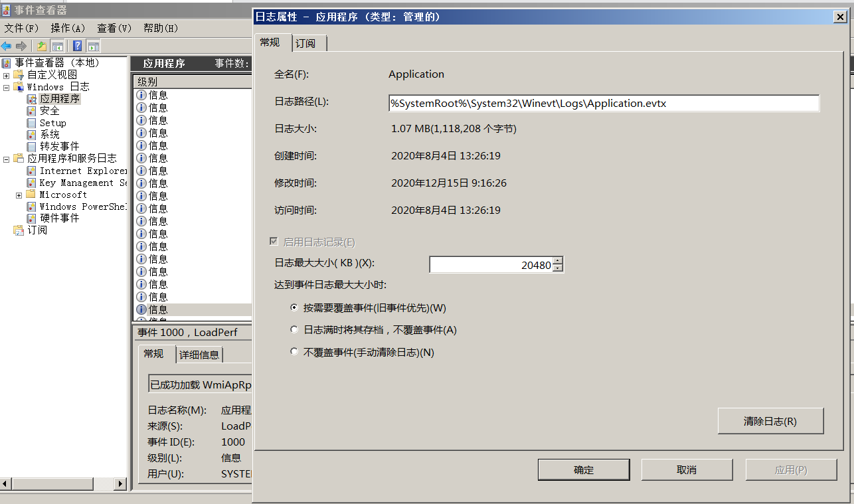
Task: Click the 清除日志(R) button
Action: point(770,421)
